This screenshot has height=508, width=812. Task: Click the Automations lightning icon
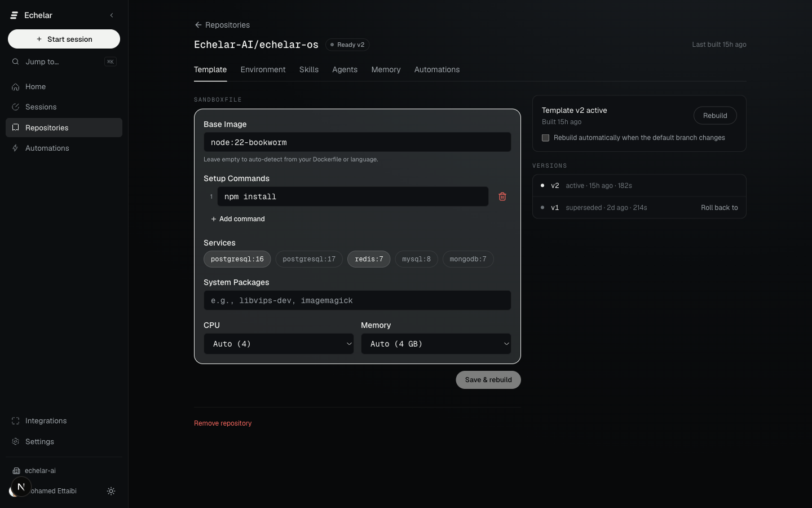point(16,148)
